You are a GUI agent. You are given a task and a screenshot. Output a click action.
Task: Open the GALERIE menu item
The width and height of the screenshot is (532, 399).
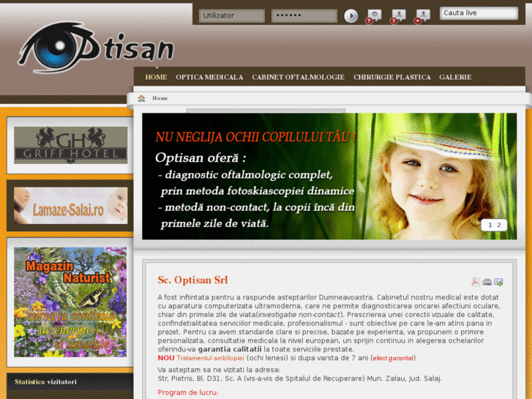(x=455, y=77)
